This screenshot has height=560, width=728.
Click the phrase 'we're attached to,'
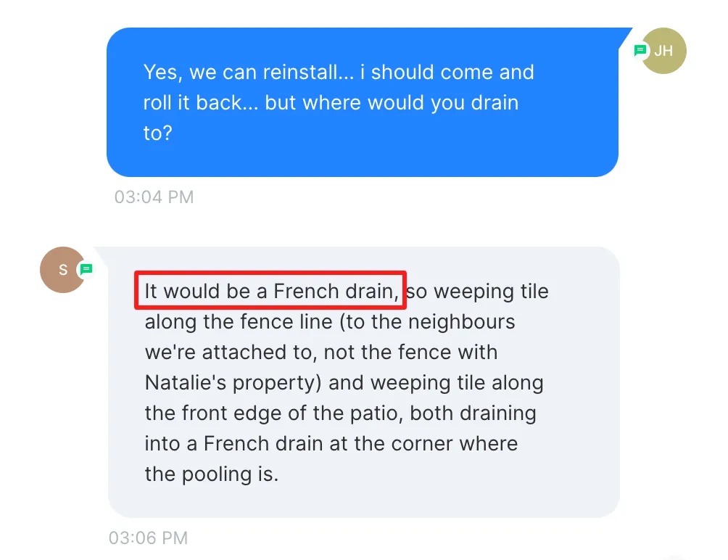pyautogui.click(x=231, y=353)
